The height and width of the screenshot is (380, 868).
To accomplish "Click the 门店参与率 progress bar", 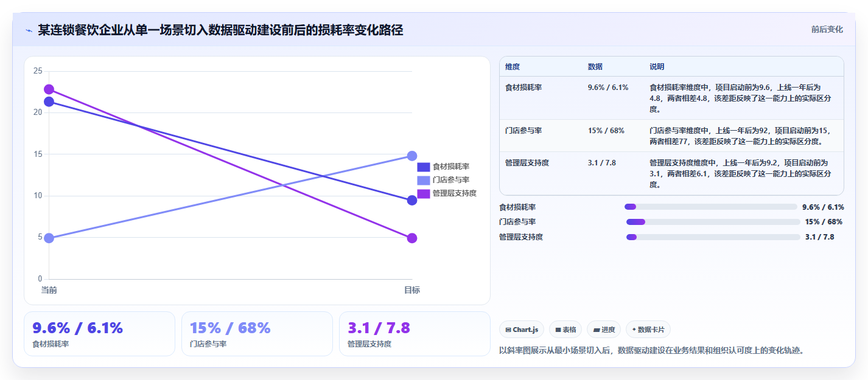I will click(x=713, y=222).
